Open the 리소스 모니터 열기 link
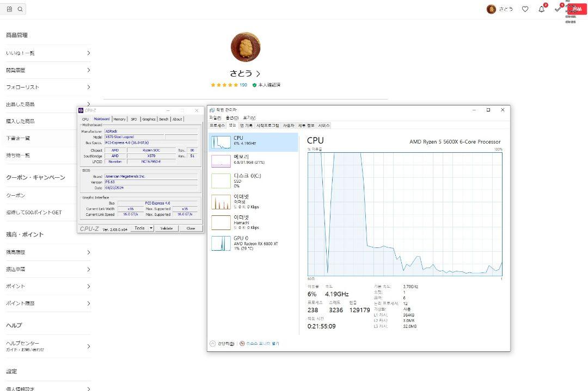Image resolution: width=588 pixels, height=391 pixels. (x=262, y=344)
